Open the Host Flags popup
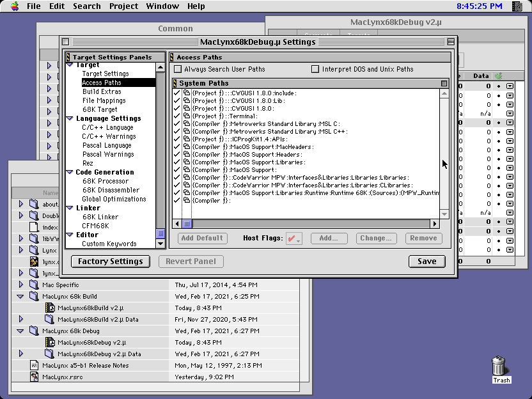The width and height of the screenshot is (532, 399). [294, 239]
